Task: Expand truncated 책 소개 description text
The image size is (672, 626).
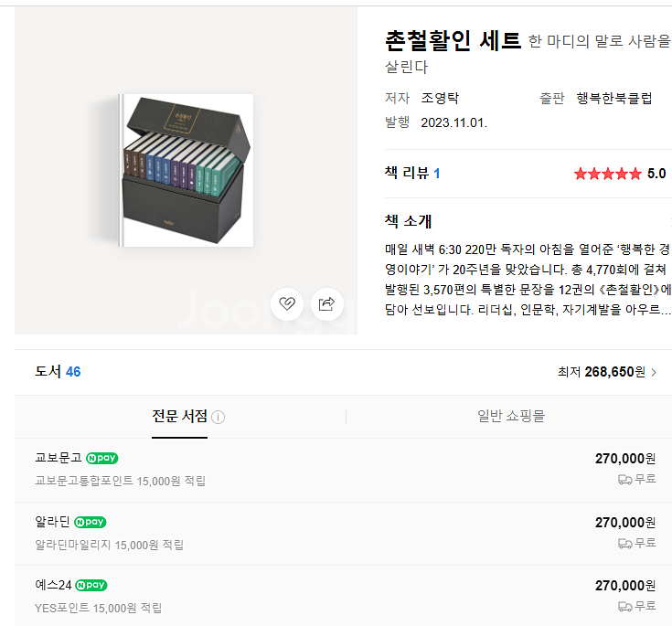Action: 528,280
